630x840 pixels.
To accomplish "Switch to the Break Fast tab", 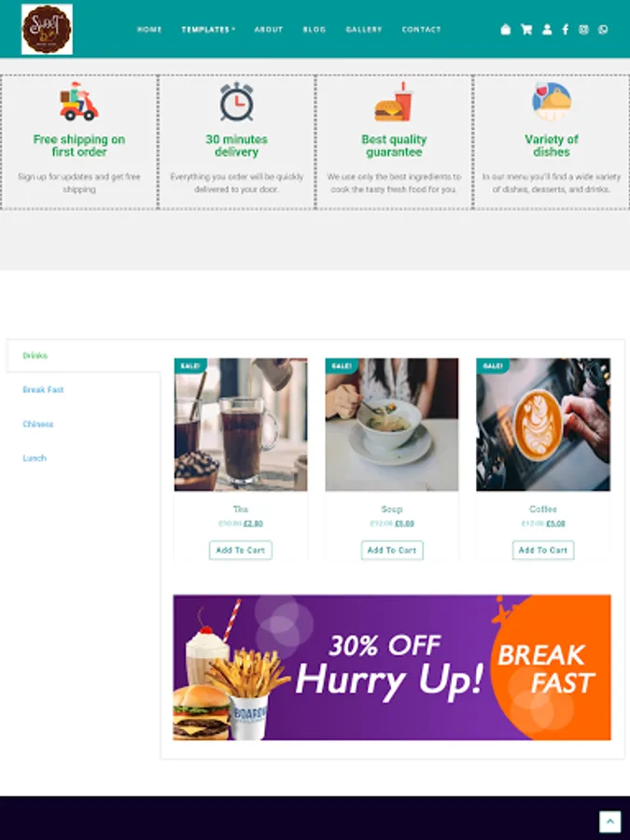I will [x=43, y=389].
